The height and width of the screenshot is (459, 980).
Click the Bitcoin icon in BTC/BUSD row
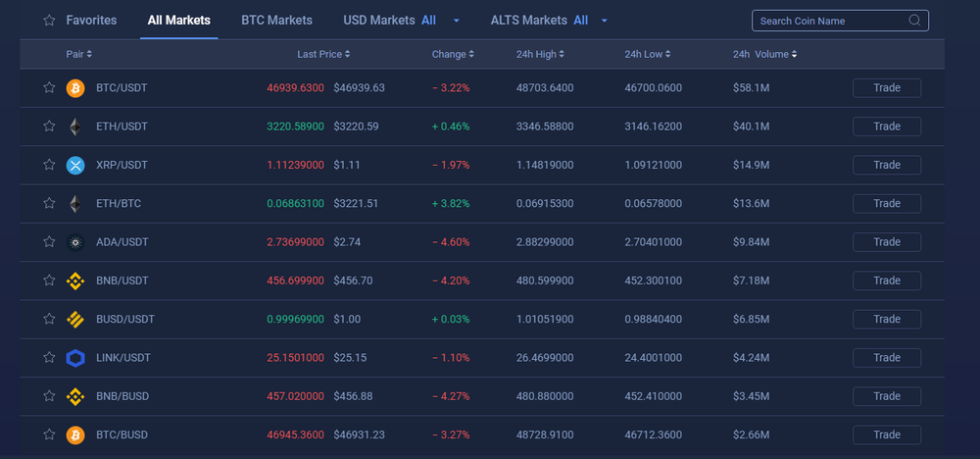[75, 434]
